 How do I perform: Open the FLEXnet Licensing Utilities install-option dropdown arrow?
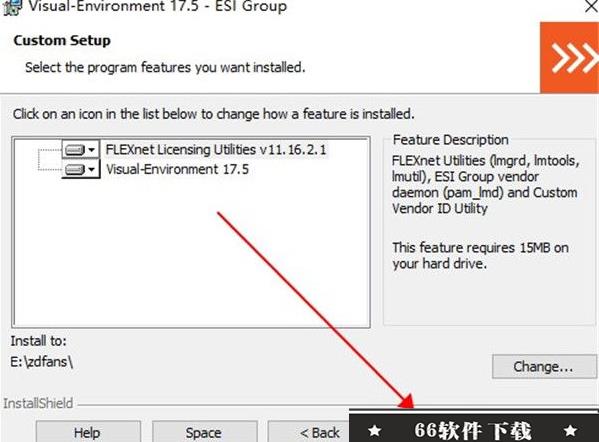(92, 150)
